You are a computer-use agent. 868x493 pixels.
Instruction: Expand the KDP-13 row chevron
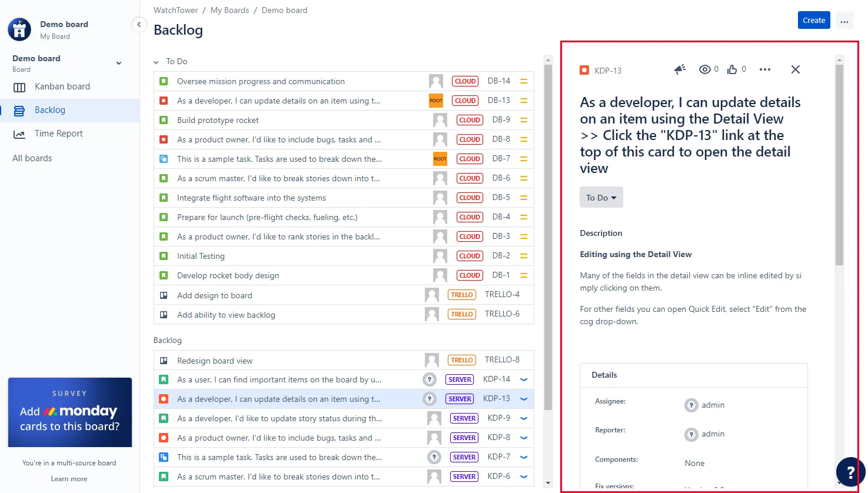click(524, 399)
